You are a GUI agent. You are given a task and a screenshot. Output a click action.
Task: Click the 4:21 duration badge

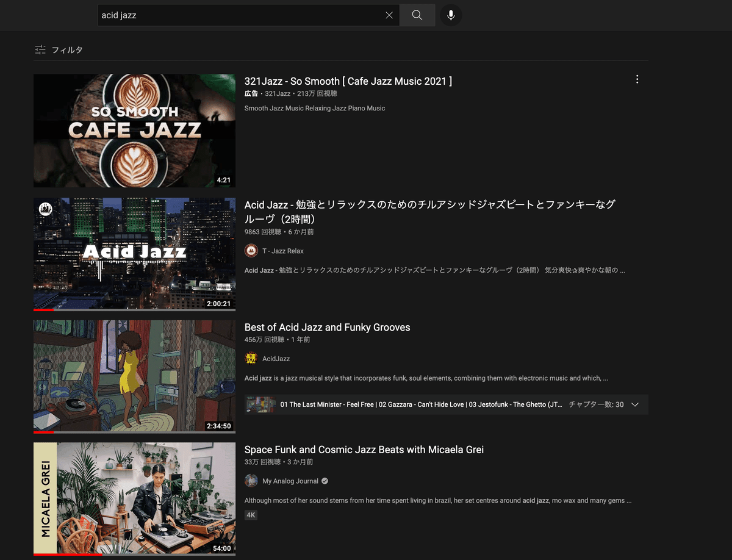coord(223,181)
